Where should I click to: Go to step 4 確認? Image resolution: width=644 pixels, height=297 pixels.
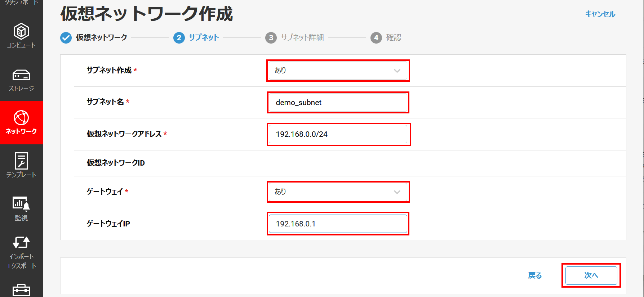[x=386, y=37]
